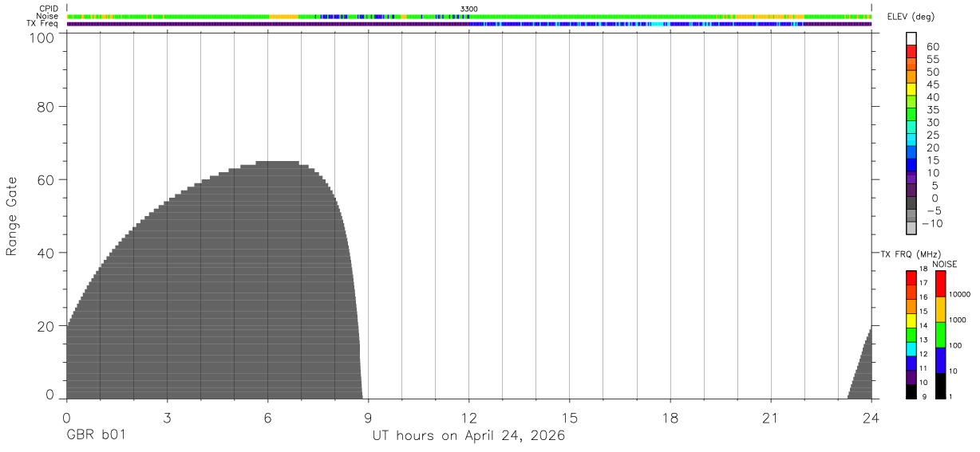This screenshot has height=452, width=980.
Task: Click the -5 value in the ELEV legend
Action: coord(933,211)
